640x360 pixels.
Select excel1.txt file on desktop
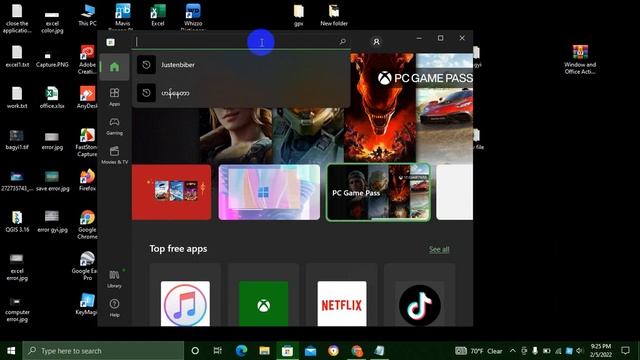point(17,57)
